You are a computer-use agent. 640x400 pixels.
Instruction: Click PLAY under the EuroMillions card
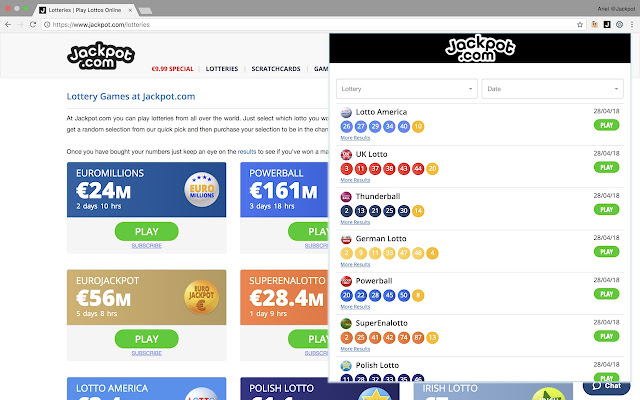pos(147,231)
